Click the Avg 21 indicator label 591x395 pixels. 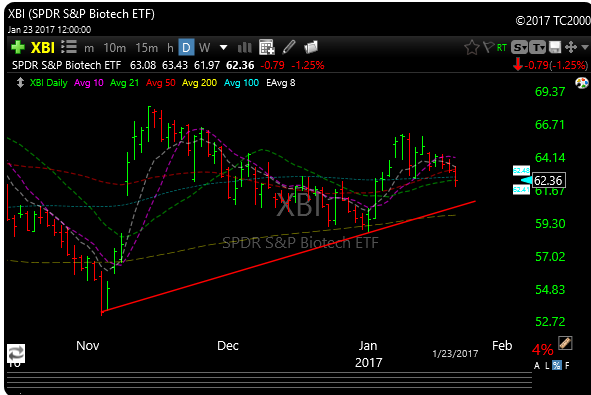click(124, 83)
